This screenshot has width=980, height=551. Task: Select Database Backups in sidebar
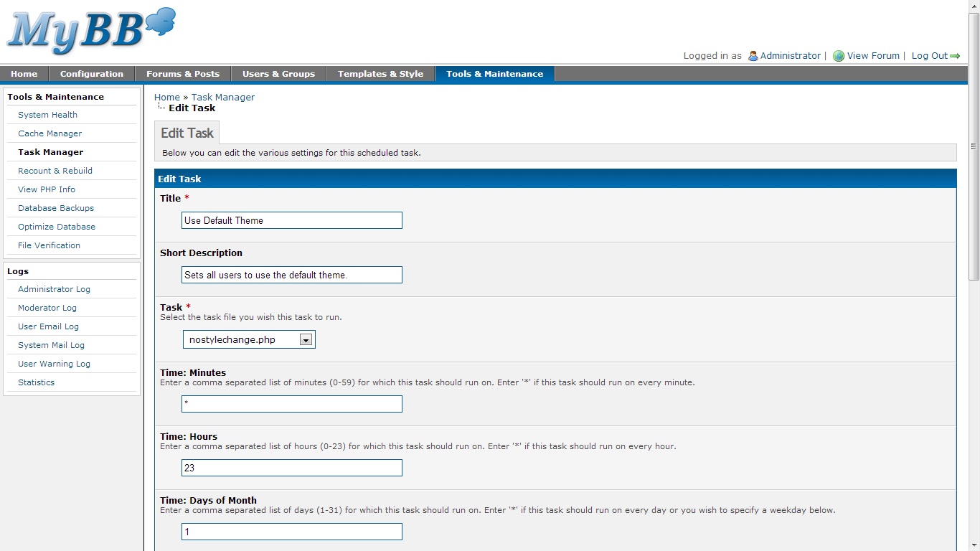[56, 208]
